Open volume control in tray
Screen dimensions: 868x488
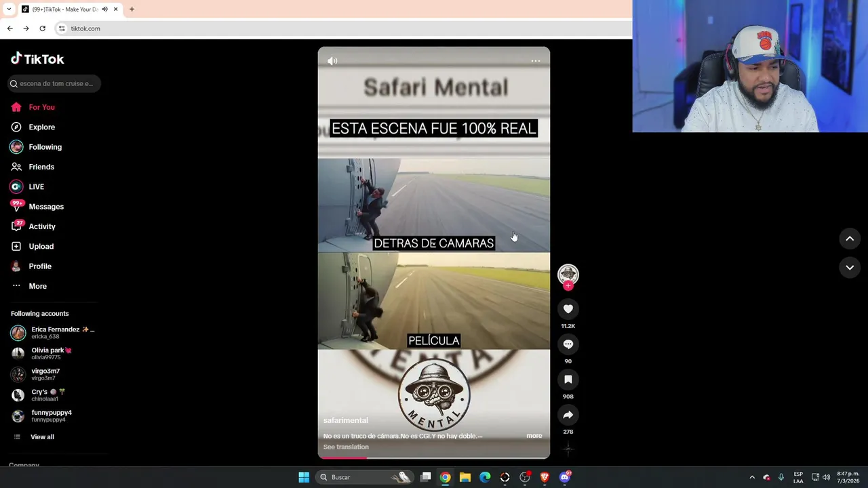826,477
